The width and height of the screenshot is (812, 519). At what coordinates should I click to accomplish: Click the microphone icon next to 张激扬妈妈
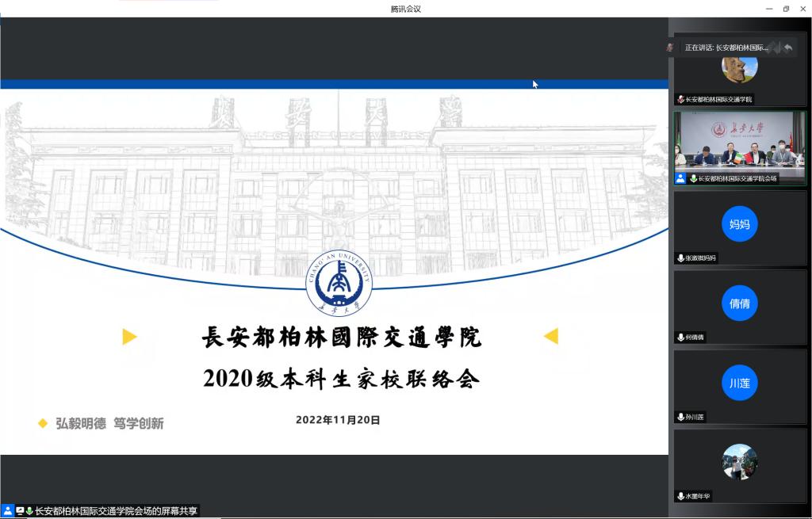(680, 258)
